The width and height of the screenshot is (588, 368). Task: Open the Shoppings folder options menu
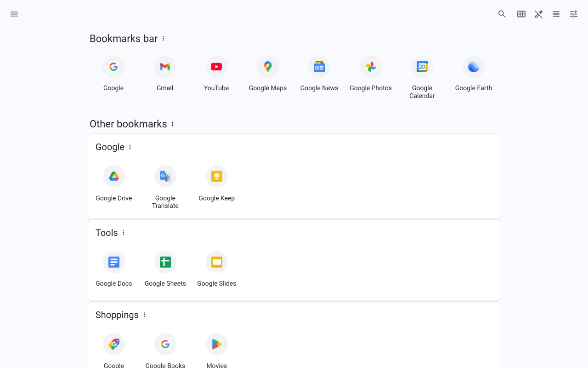[144, 315]
